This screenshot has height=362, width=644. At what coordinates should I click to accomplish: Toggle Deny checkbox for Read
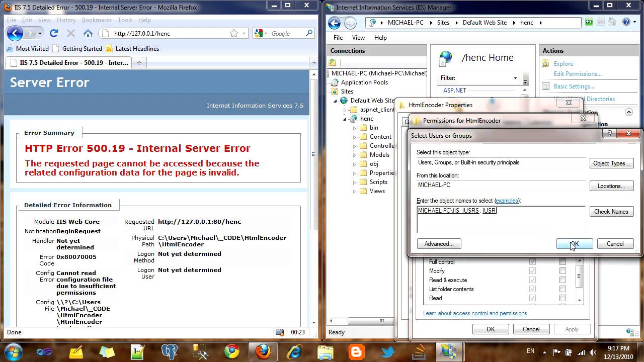[x=562, y=298]
